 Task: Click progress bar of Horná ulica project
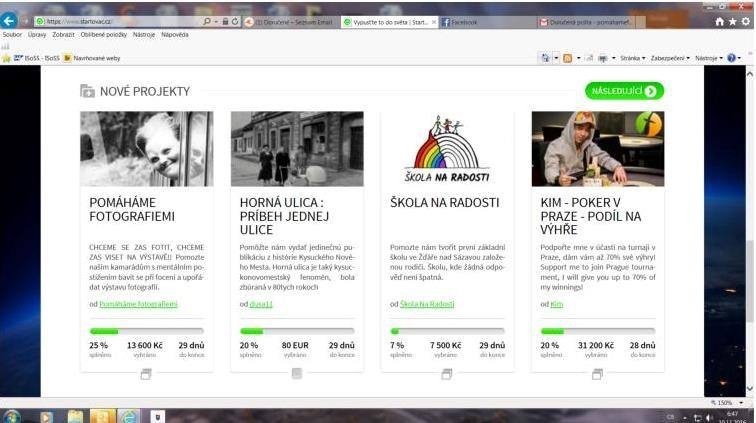[297, 331]
